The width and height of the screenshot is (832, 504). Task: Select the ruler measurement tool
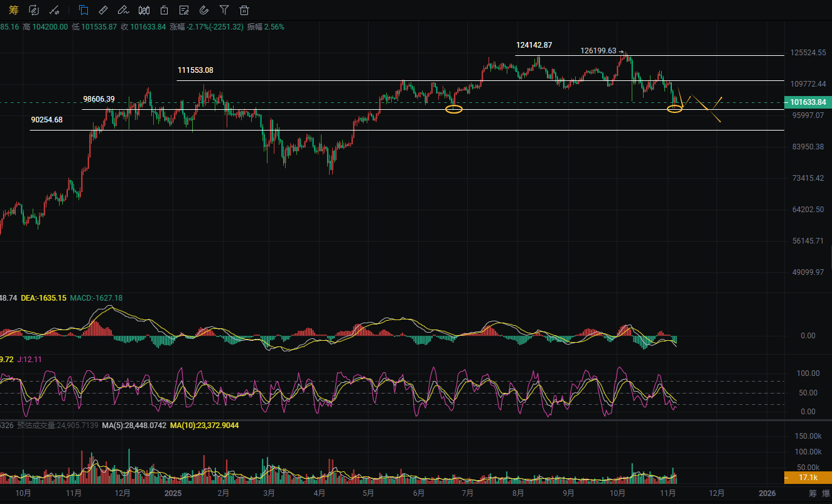(104, 10)
